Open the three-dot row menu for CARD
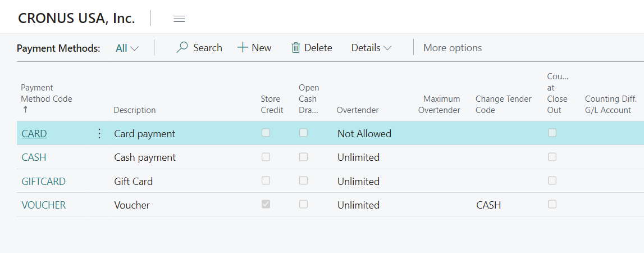644x253 pixels. (x=99, y=133)
